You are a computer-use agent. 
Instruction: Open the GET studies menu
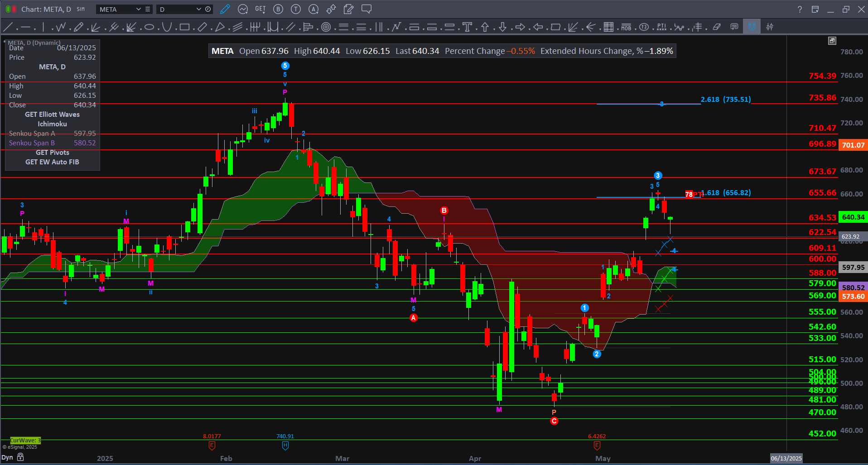point(260,9)
